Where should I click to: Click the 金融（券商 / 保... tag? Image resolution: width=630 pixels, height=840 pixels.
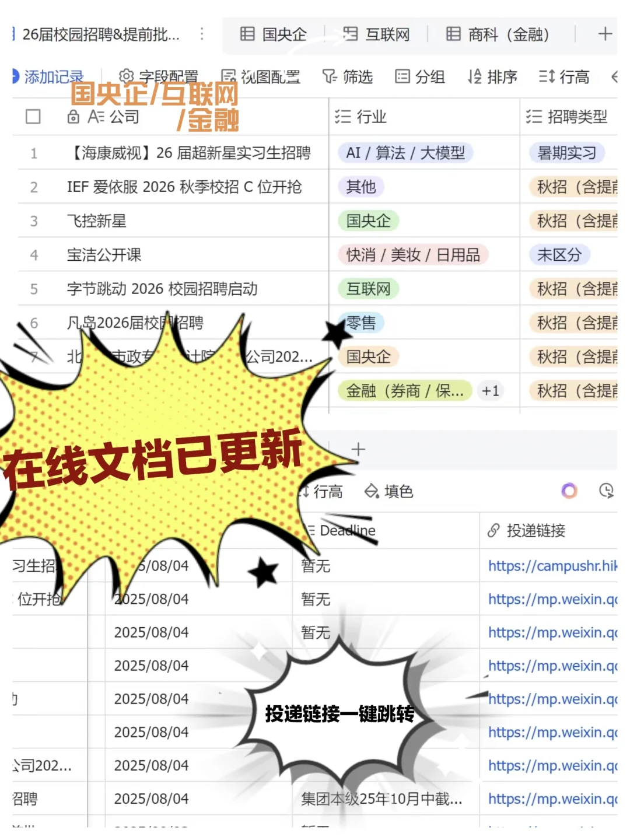pos(405,391)
